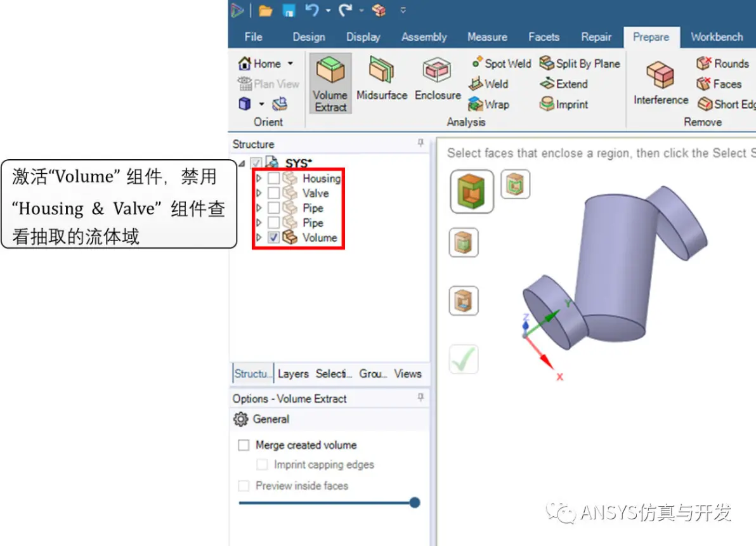Choose the Spot Weld tool
Viewport: 756px width, 546px height.
502,63
